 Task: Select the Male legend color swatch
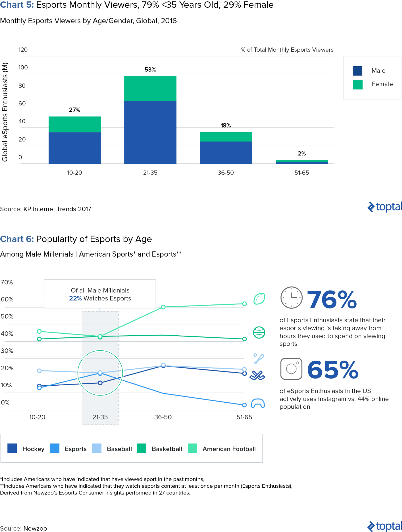coord(358,71)
